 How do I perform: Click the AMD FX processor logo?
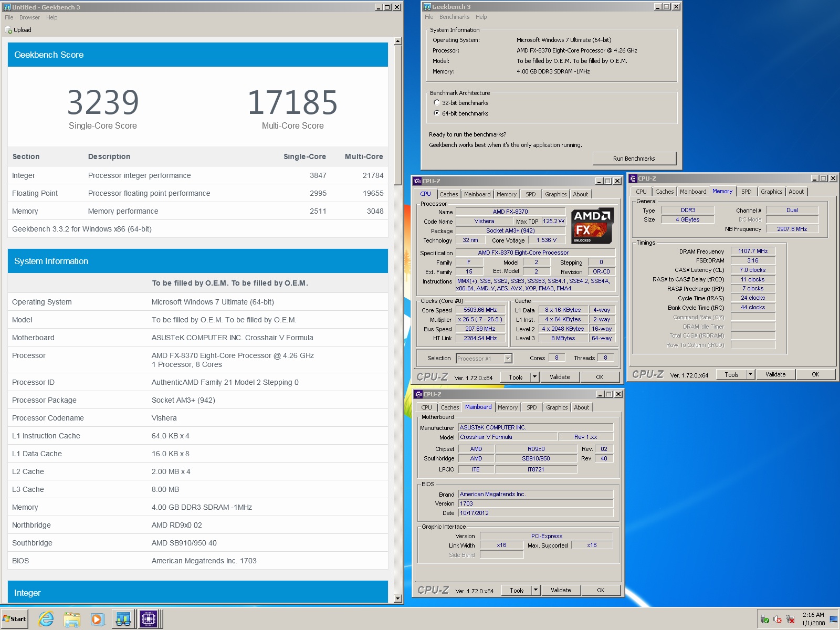pos(592,226)
